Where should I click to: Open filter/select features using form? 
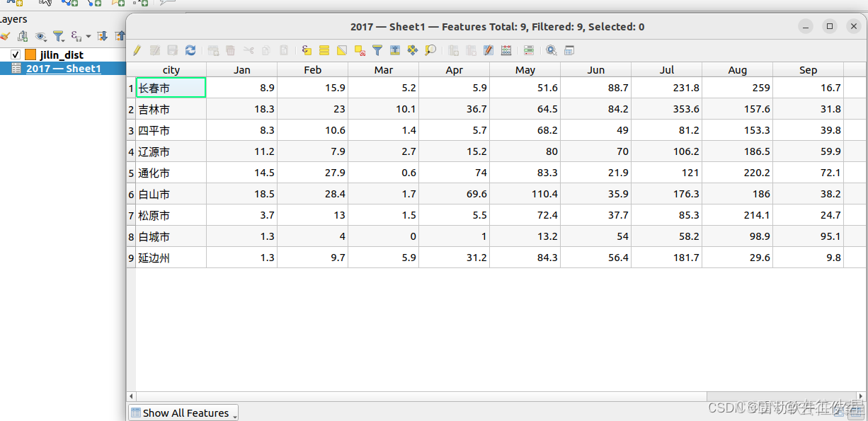click(x=377, y=50)
